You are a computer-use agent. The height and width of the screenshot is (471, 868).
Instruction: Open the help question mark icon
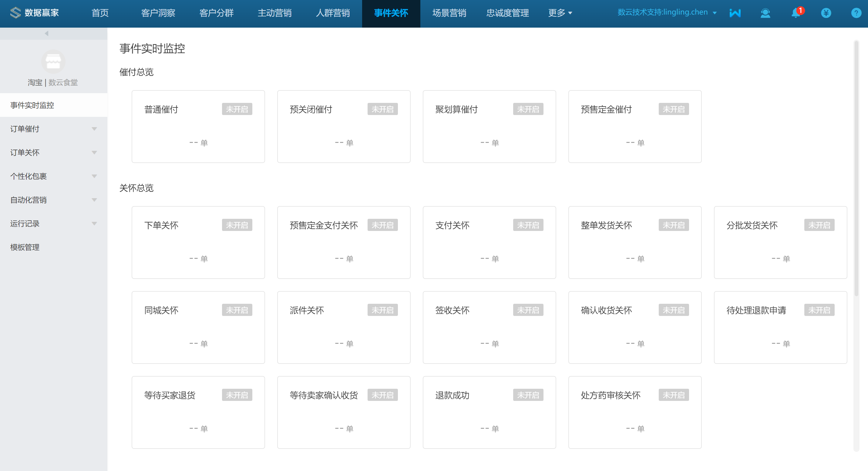click(x=856, y=13)
